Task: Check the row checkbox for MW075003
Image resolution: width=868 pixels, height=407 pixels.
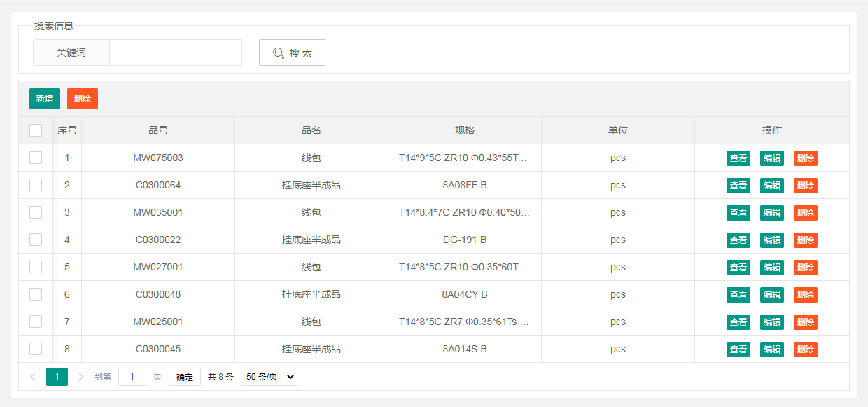Action: pyautogui.click(x=36, y=158)
